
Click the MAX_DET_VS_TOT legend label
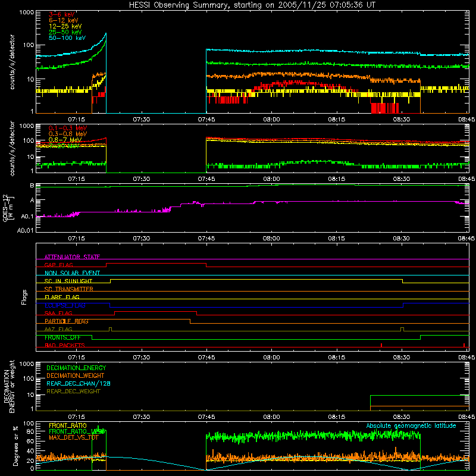click(x=74, y=437)
